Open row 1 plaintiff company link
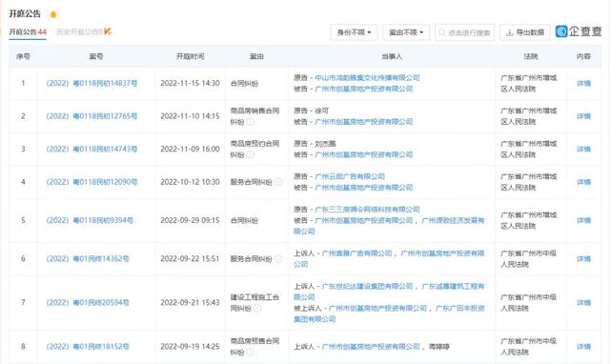This screenshot has width=610, height=364. point(367,78)
